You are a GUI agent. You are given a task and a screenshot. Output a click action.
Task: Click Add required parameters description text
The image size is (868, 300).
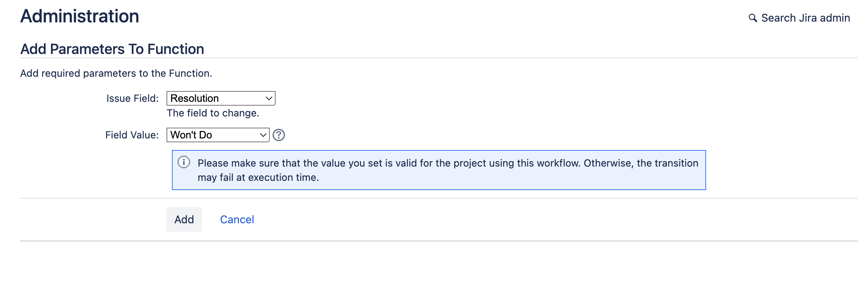[116, 72]
